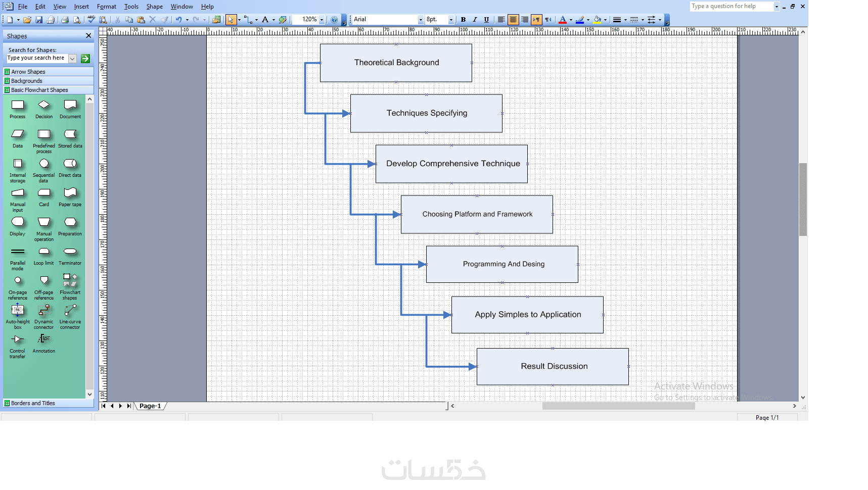868x490 pixels.
Task: Switch to the Page-1 tab
Action: (x=150, y=406)
